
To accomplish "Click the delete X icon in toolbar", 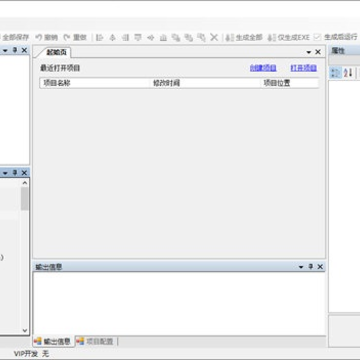I will point(214,38).
